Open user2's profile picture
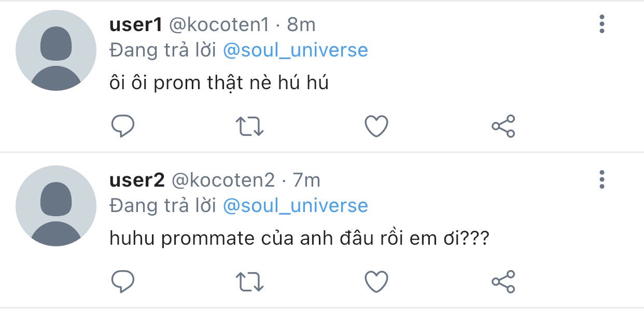644x309 pixels. (x=56, y=206)
